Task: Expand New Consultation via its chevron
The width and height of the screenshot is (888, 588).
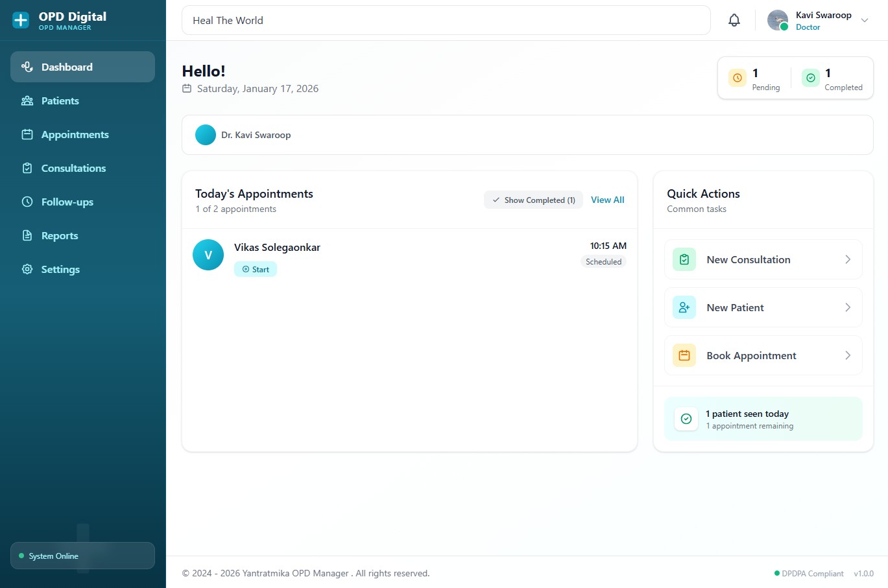Action: click(848, 259)
